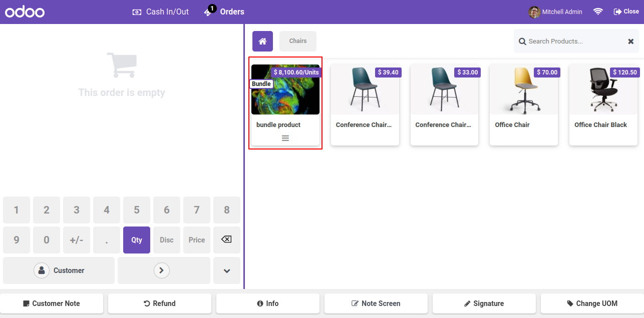Start a Refund
This screenshot has height=318, width=644.
tap(160, 303)
